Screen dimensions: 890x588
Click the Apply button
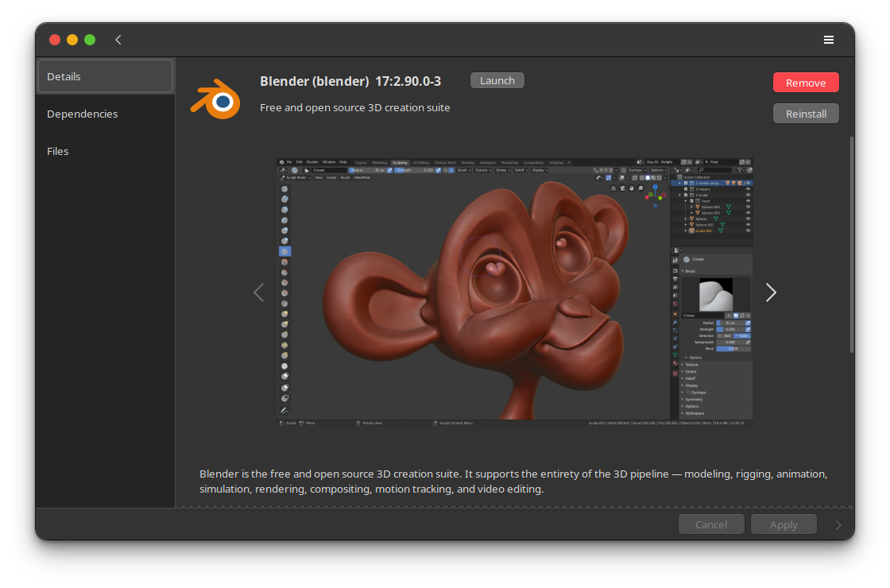[x=784, y=524]
